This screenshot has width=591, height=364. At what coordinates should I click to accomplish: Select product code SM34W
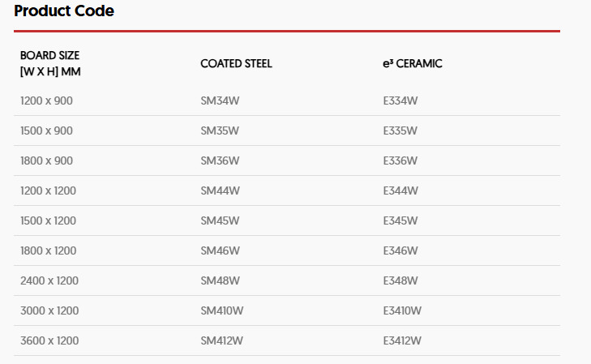tap(220, 101)
